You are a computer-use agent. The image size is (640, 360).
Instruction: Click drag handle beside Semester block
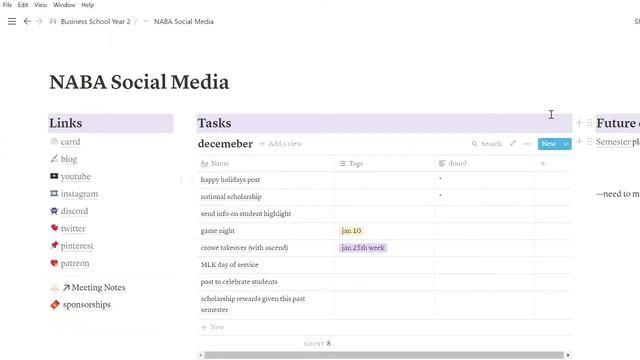589,141
